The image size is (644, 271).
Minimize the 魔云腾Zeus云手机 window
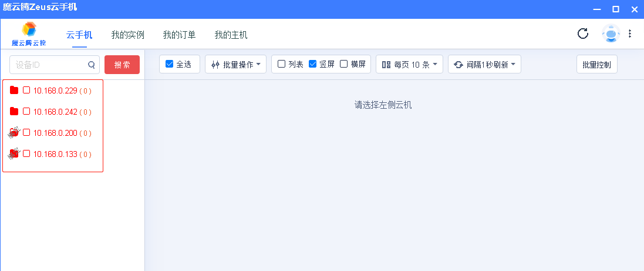coord(597,9)
